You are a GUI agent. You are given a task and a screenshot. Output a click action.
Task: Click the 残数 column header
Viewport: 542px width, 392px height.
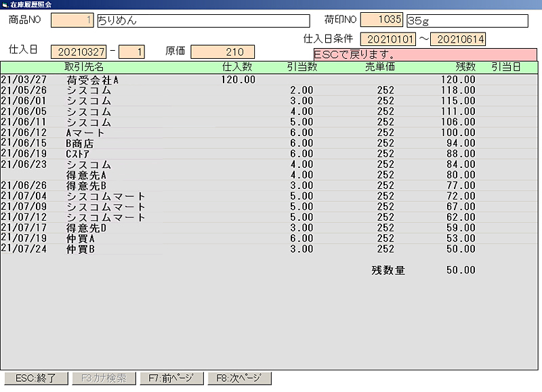tap(465, 67)
